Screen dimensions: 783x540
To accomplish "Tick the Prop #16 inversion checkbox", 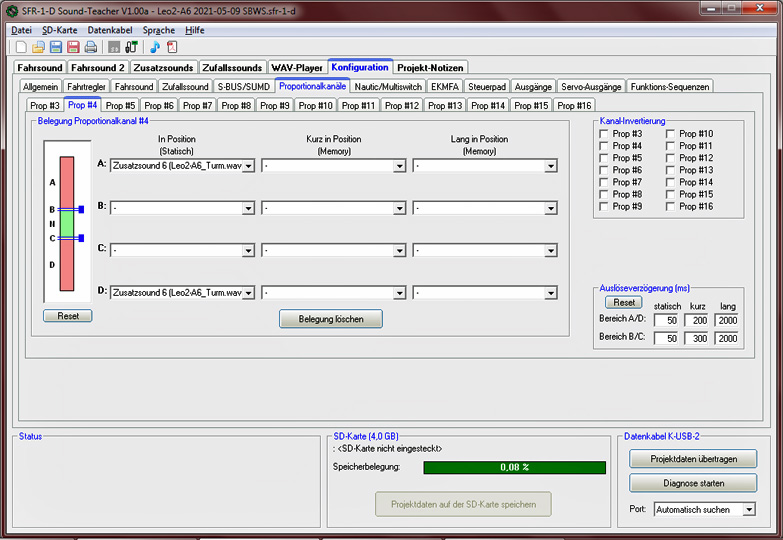I will [x=670, y=206].
